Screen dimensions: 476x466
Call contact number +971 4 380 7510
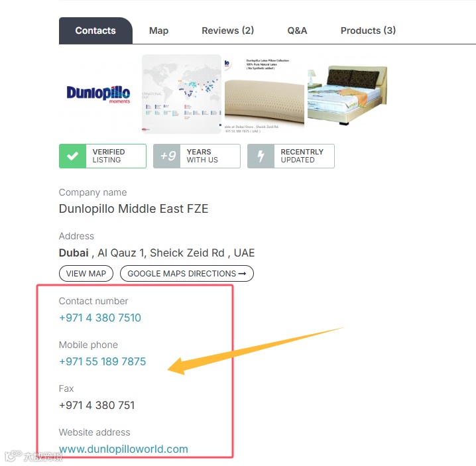pyautogui.click(x=100, y=318)
